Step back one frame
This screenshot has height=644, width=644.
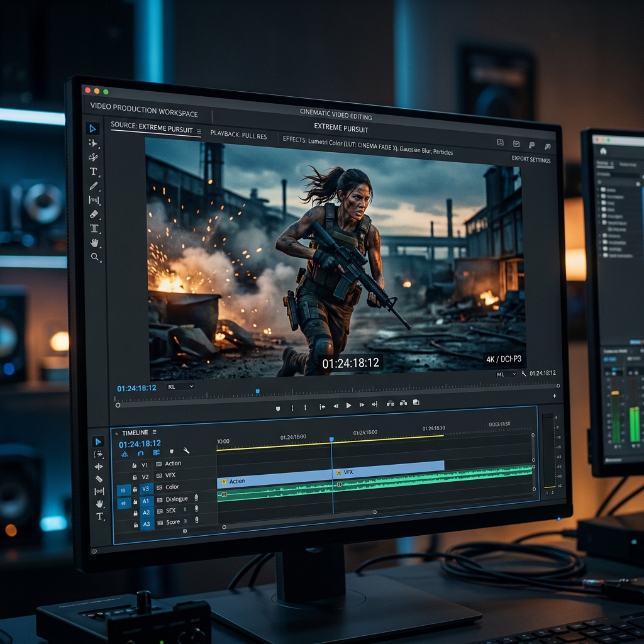(x=336, y=406)
